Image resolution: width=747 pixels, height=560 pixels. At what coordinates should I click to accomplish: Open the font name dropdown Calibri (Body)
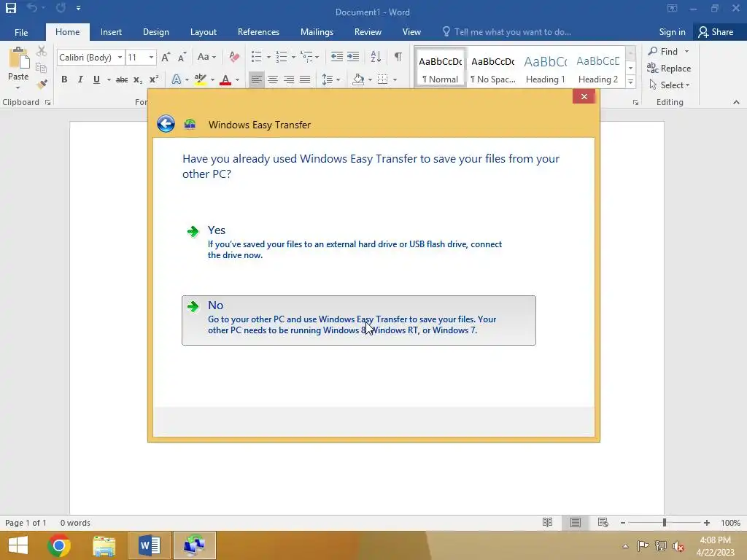120,57
